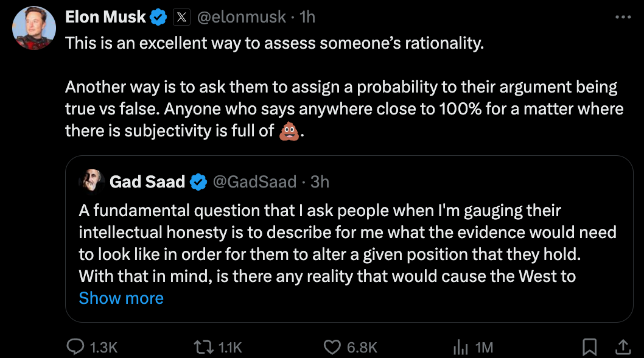644x358 pixels.
Task: Bookmark this tweet
Action: (589, 347)
